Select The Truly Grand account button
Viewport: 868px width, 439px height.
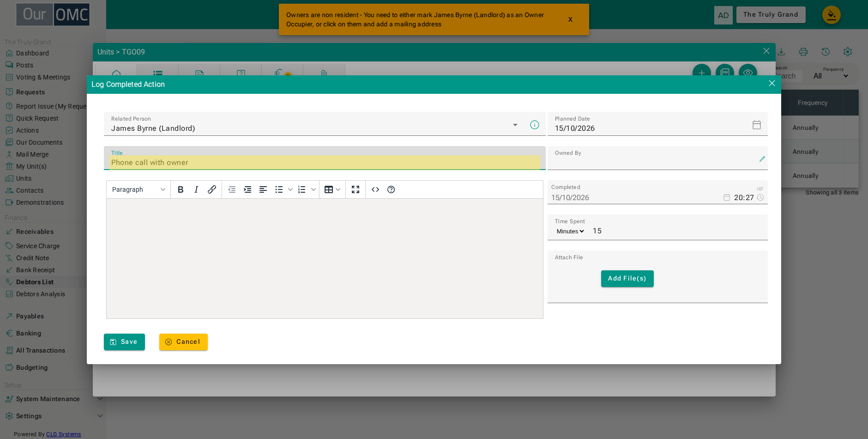click(x=771, y=15)
